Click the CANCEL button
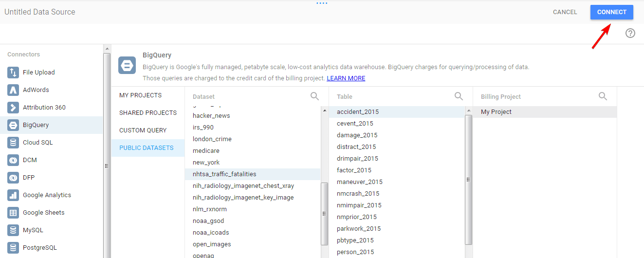The image size is (644, 258). coord(565,12)
